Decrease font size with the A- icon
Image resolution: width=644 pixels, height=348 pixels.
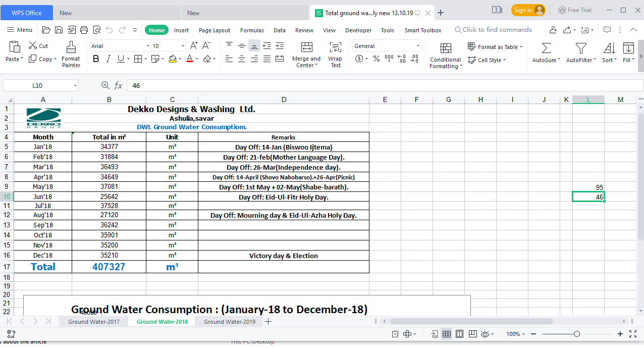coord(206,45)
